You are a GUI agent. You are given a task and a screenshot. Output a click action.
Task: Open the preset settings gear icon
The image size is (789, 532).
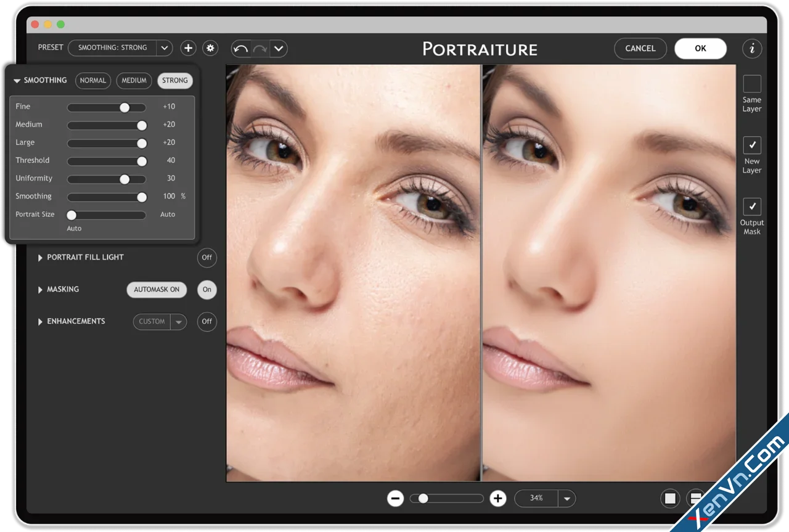tap(210, 48)
